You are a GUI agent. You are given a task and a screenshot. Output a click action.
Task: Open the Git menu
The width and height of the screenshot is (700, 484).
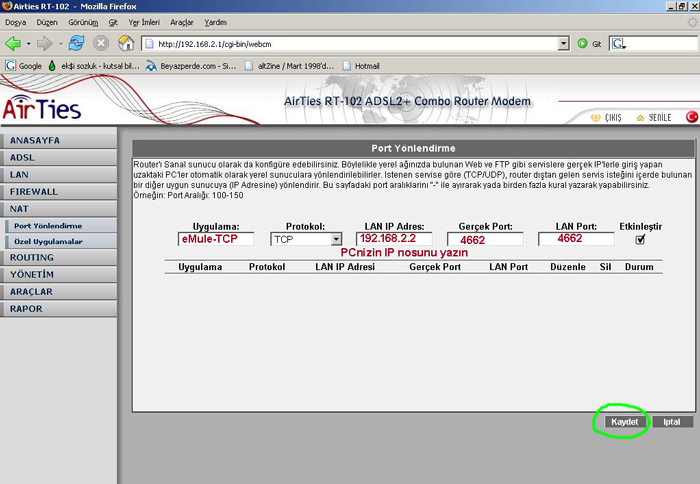(x=113, y=22)
